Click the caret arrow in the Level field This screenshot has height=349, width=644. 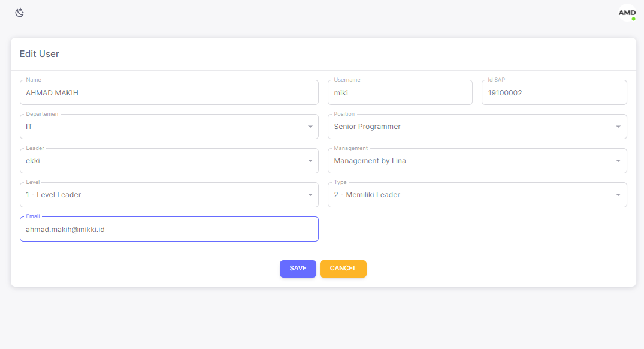click(310, 195)
